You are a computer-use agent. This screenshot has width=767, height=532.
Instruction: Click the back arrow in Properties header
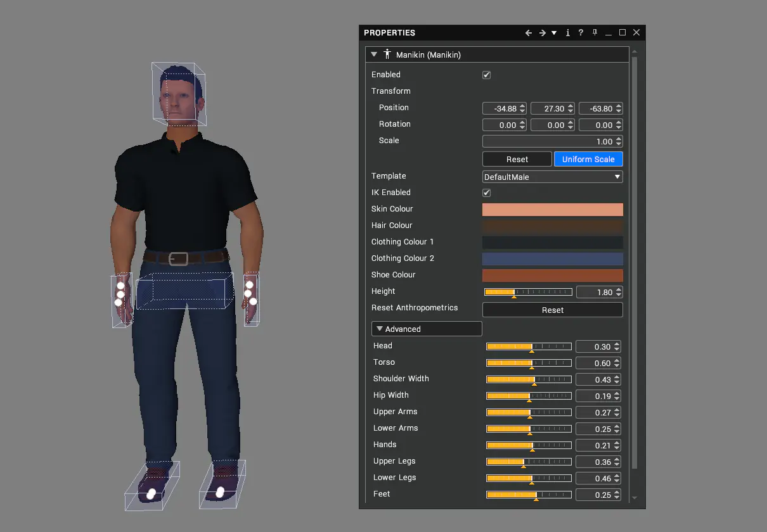pyautogui.click(x=529, y=33)
